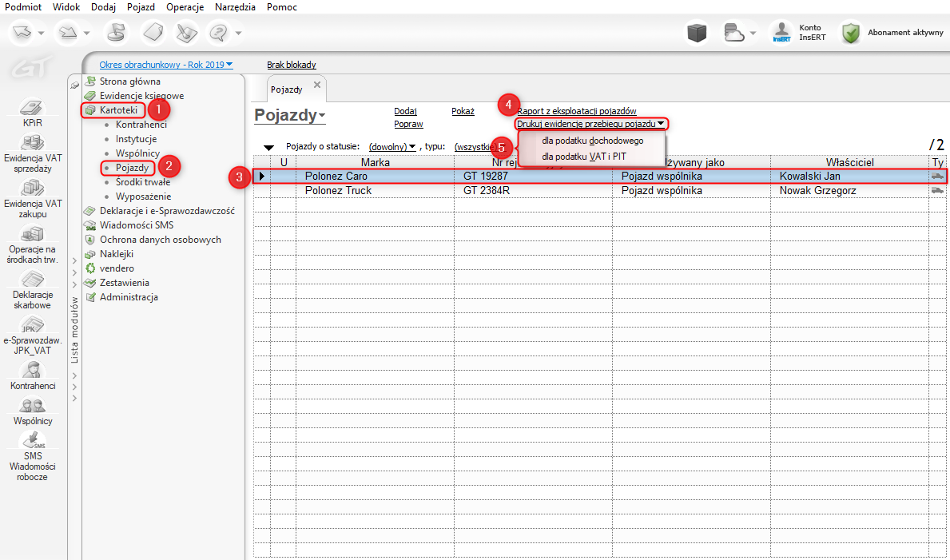Viewport: 950px width, 560px height.
Task: Open the help icon dropdown arrow
Action: click(238, 33)
